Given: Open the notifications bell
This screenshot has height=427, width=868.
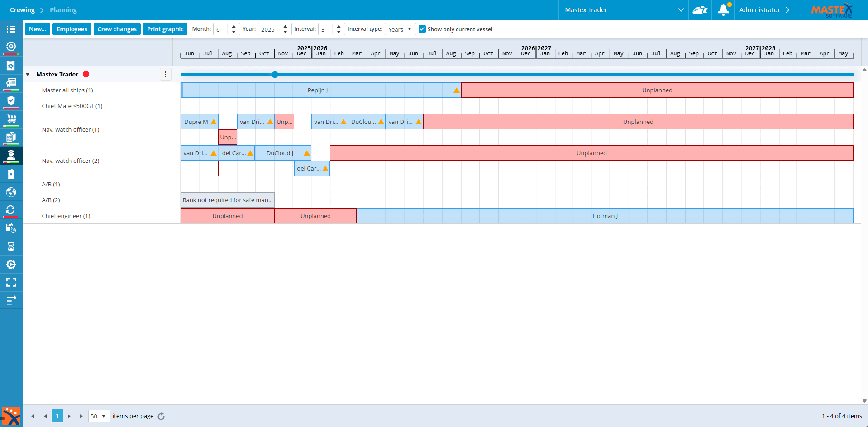Looking at the screenshot, I should pyautogui.click(x=723, y=10).
